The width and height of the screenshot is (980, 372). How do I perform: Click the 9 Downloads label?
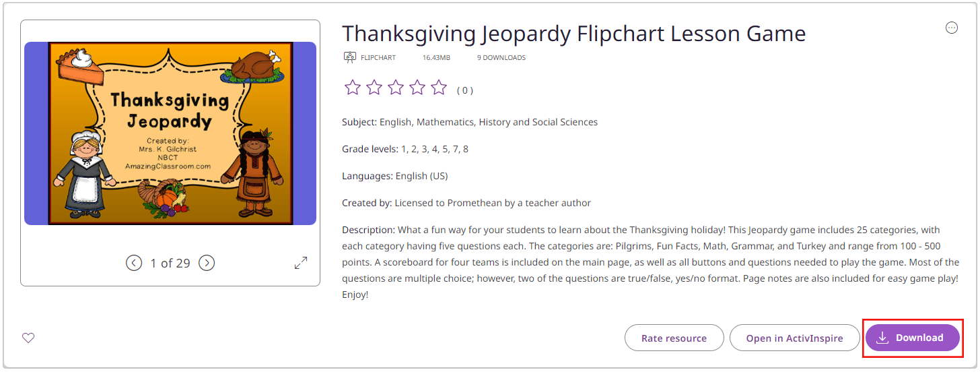[x=501, y=58]
